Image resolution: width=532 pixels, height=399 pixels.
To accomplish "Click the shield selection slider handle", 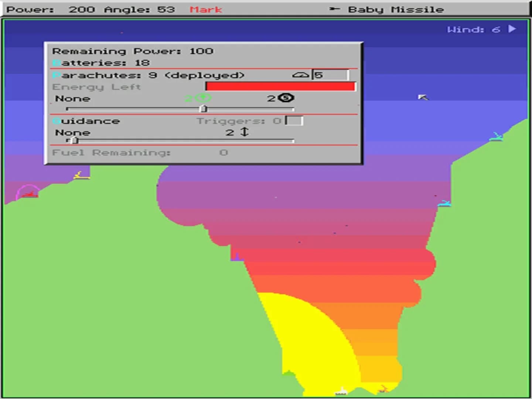I will 204,109.
